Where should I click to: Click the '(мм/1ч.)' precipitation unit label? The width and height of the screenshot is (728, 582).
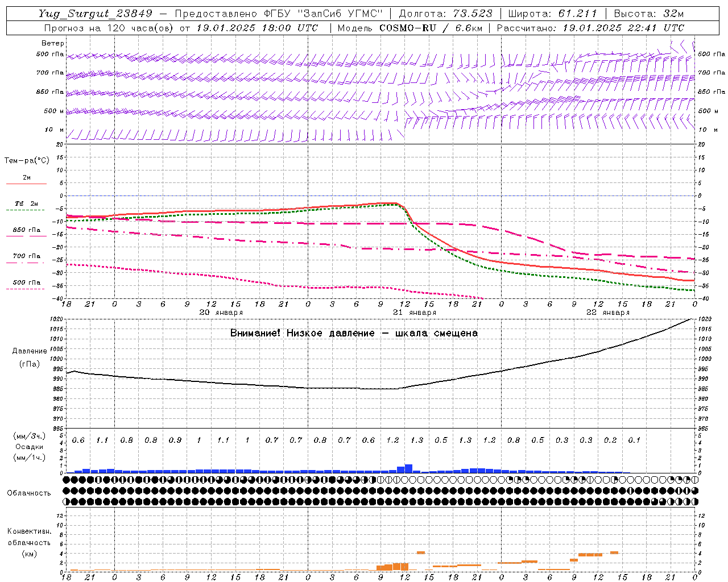point(28,458)
